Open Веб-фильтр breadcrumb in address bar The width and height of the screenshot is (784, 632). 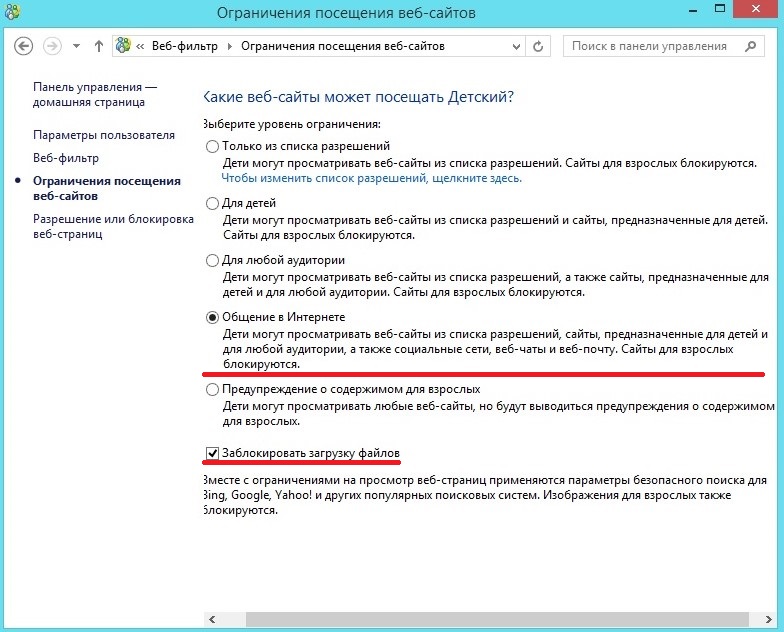coord(184,46)
